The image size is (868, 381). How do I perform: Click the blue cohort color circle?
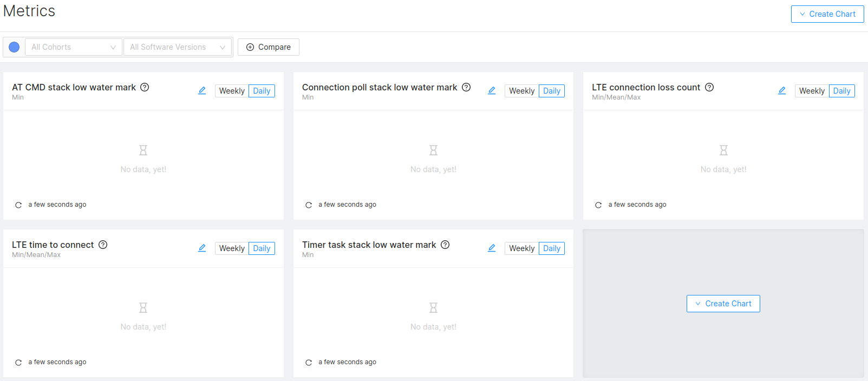[15, 47]
